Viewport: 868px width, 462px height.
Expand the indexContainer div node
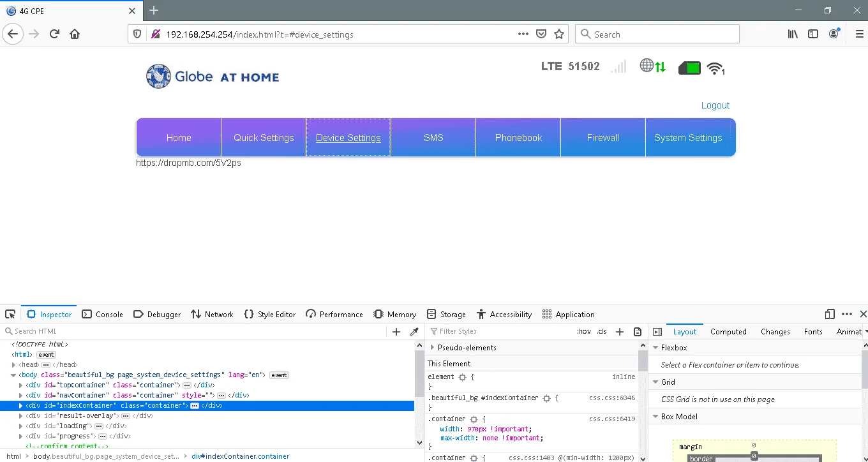[x=21, y=406]
